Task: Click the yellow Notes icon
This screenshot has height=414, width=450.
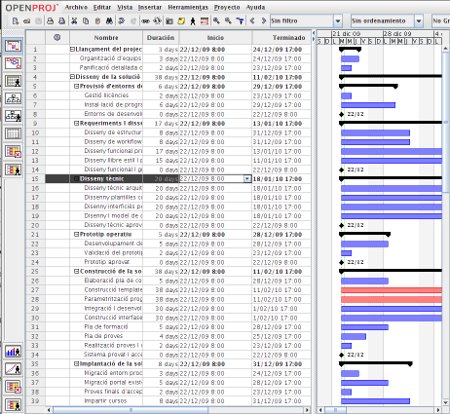Action: 181,21
